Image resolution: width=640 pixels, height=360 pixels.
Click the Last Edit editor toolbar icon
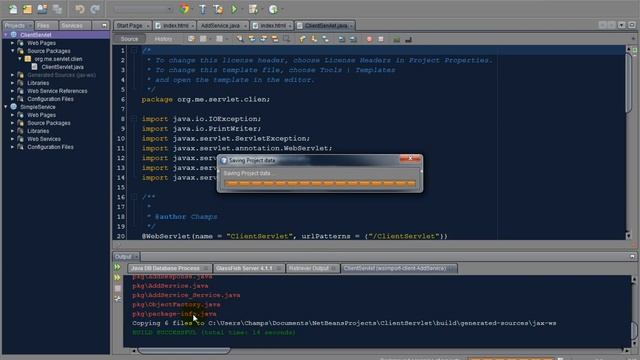pos(191,39)
